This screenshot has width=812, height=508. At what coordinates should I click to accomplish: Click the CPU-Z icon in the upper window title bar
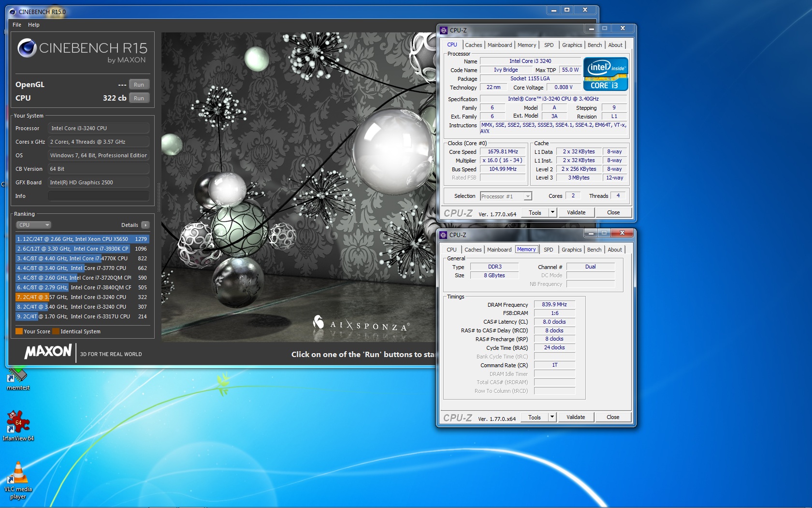click(444, 30)
